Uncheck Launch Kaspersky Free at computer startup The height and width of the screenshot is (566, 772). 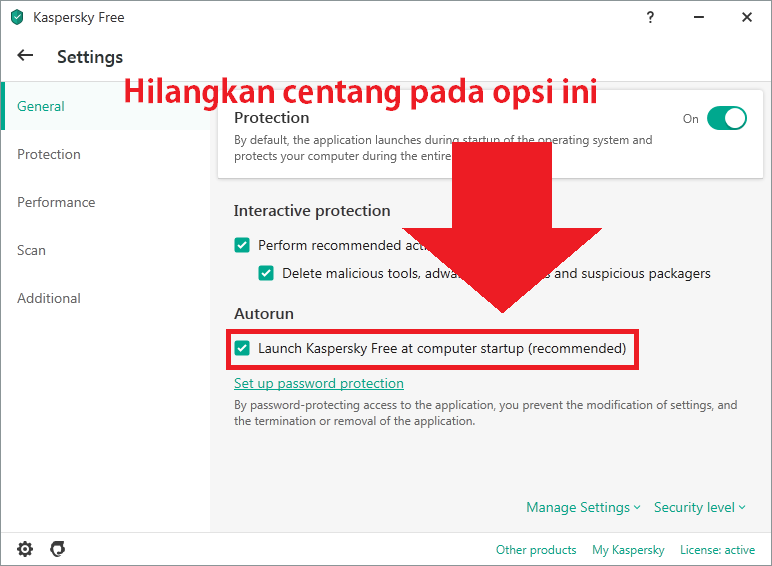click(242, 348)
